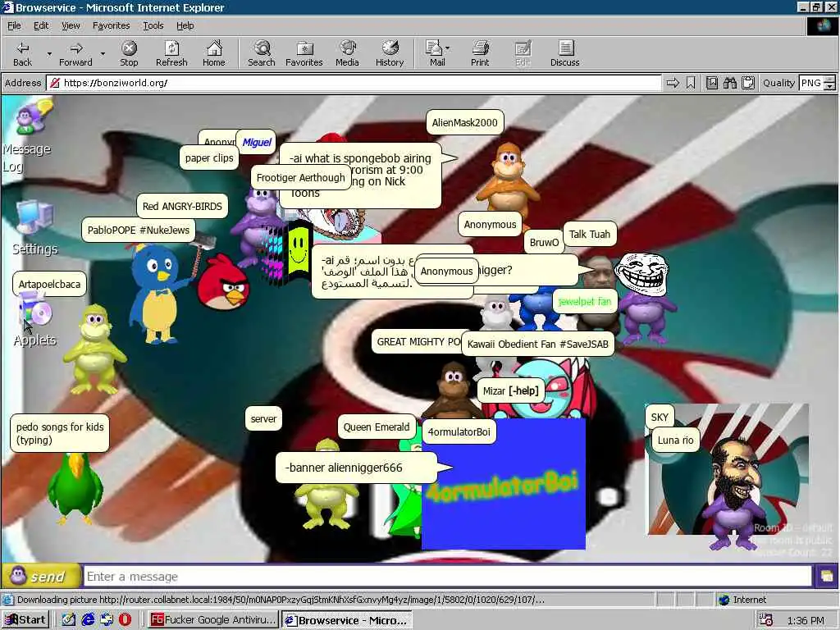Click the 'SKY' name tag
Viewport: 840px width, 630px height.
(x=660, y=417)
